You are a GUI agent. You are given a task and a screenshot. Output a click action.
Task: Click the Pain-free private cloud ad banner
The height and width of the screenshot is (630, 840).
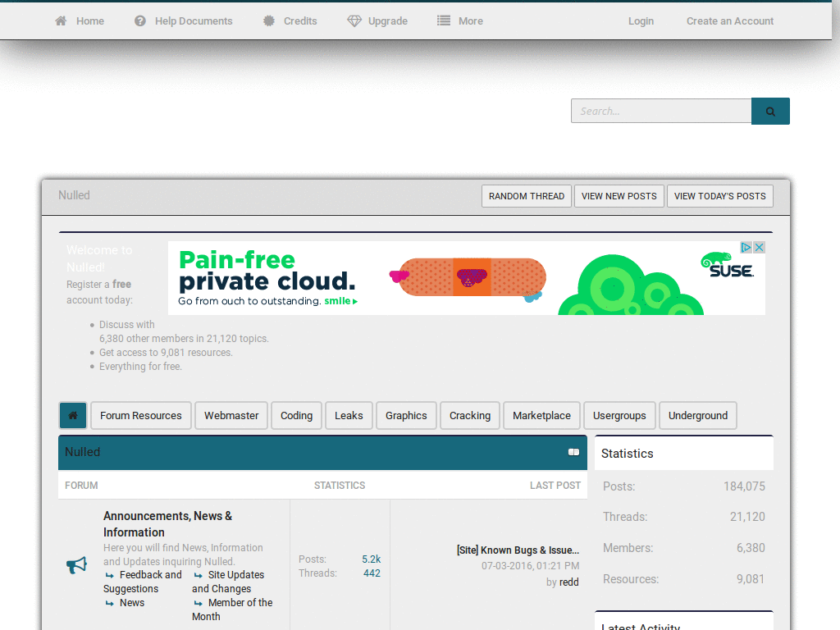click(466, 277)
